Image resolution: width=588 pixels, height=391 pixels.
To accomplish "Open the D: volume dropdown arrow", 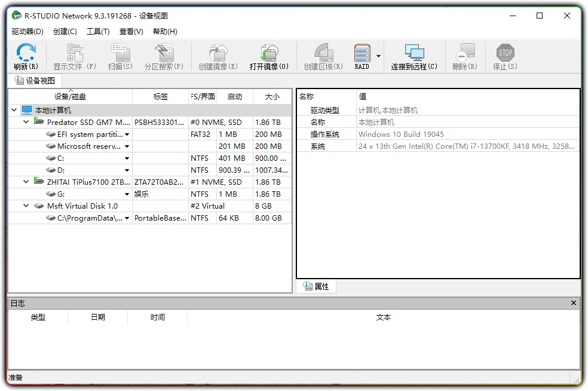I will tap(127, 170).
